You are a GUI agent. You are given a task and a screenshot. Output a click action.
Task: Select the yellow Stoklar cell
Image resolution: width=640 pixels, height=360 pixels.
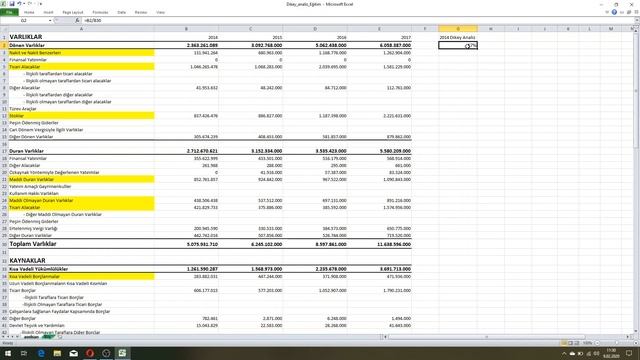point(81,116)
